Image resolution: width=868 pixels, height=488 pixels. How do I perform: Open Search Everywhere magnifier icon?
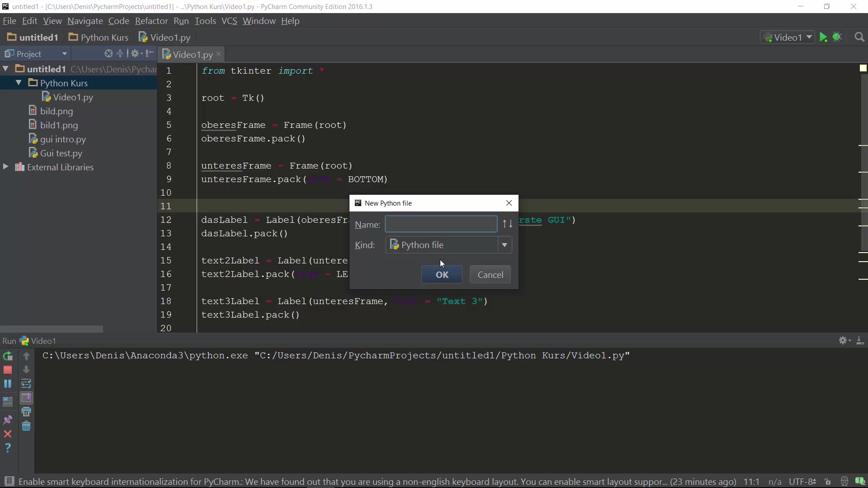pyautogui.click(x=859, y=38)
